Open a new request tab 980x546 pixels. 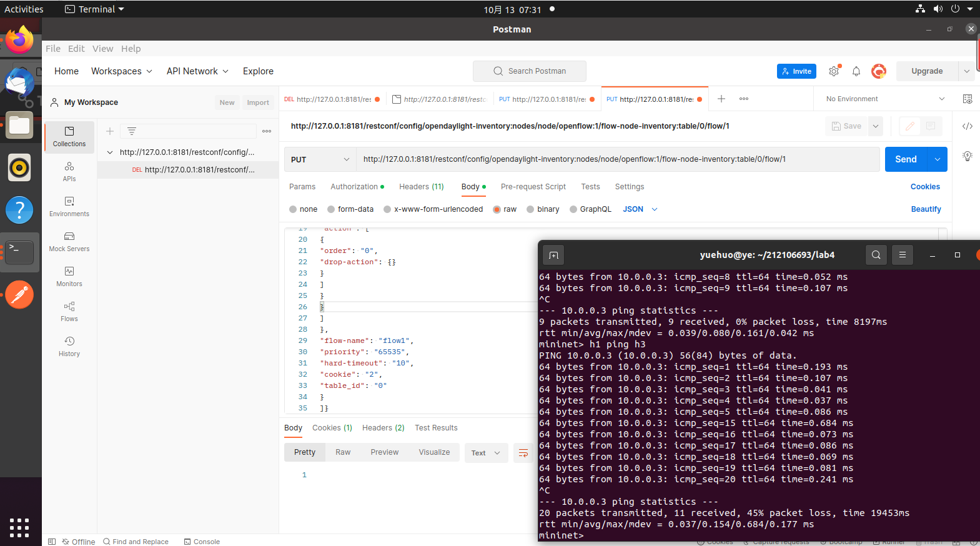tap(721, 99)
